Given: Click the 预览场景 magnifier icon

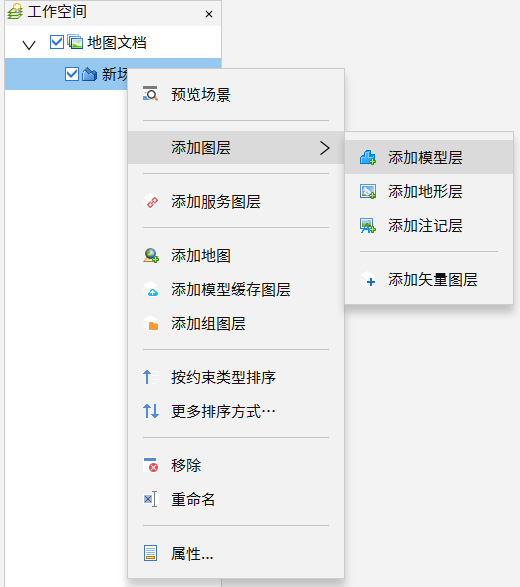Looking at the screenshot, I should (150, 94).
